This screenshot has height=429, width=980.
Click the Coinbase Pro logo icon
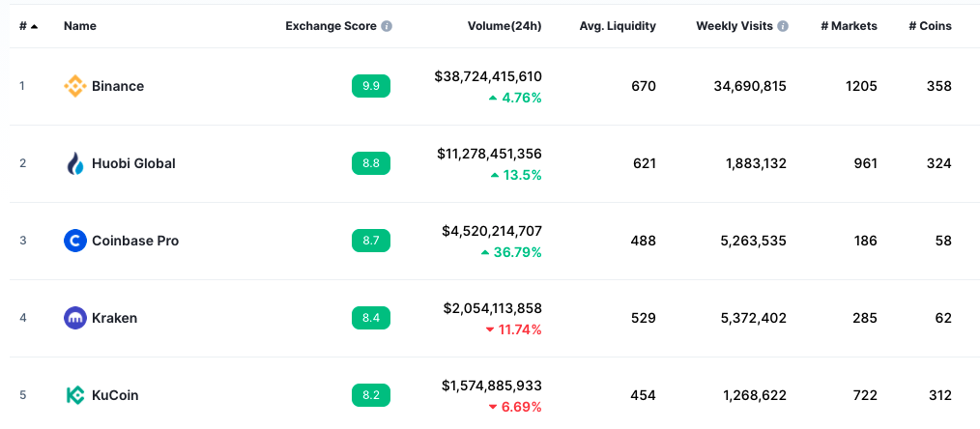[x=74, y=241]
